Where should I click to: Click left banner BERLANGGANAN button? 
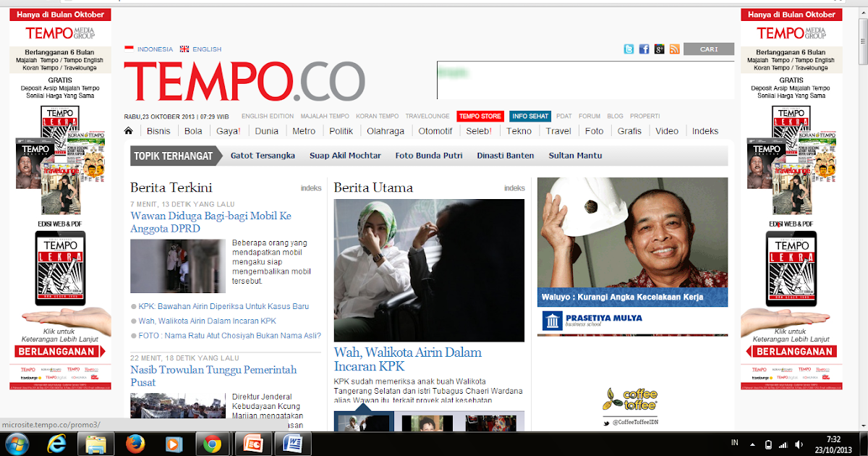click(61, 352)
